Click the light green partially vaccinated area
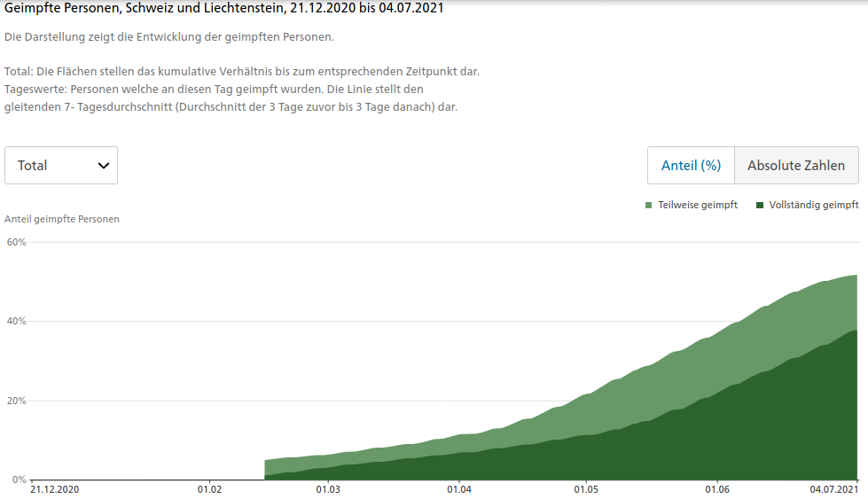Viewport: 868px width, 499px height. [720, 354]
